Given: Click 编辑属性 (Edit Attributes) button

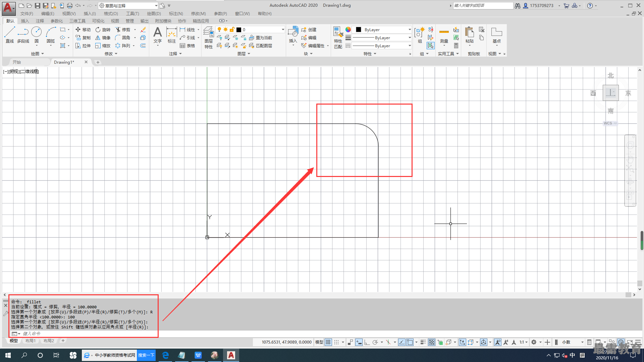Looking at the screenshot, I should (313, 46).
